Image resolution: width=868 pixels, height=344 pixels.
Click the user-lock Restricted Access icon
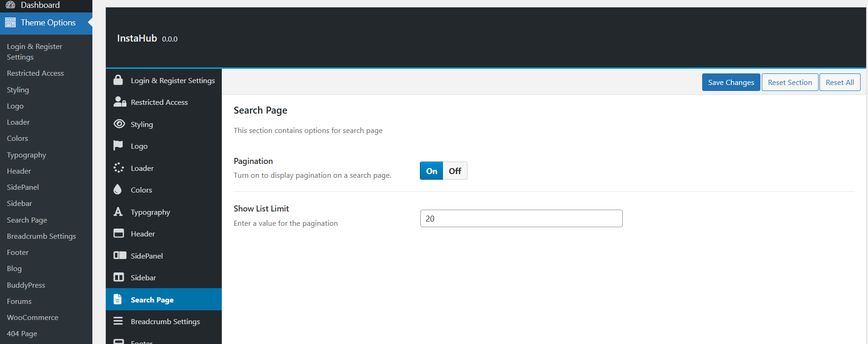120,102
